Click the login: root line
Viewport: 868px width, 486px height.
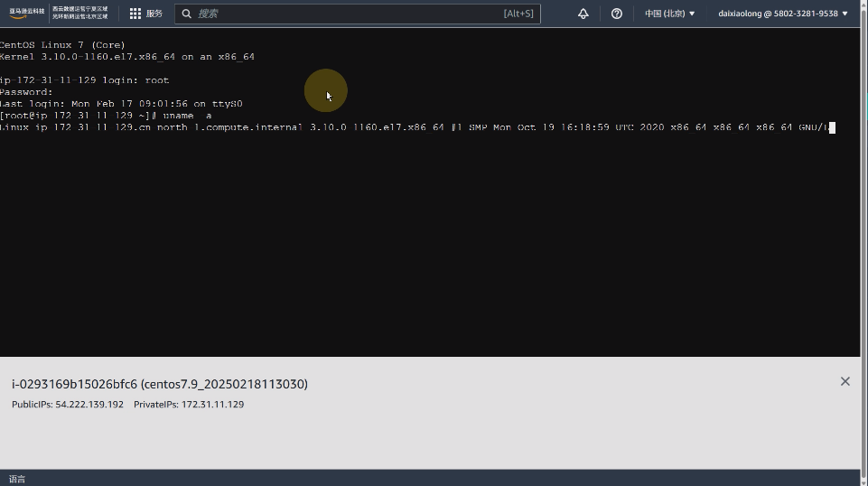tap(85, 80)
